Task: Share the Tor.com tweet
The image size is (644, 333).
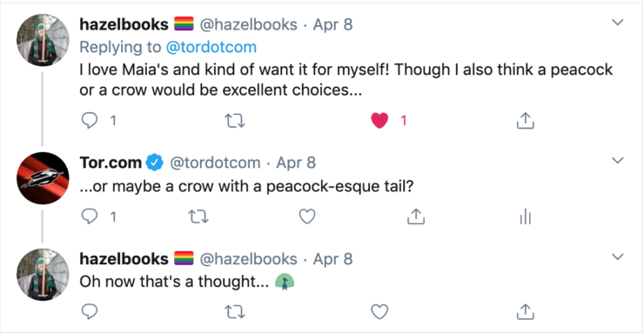Action: click(x=416, y=216)
